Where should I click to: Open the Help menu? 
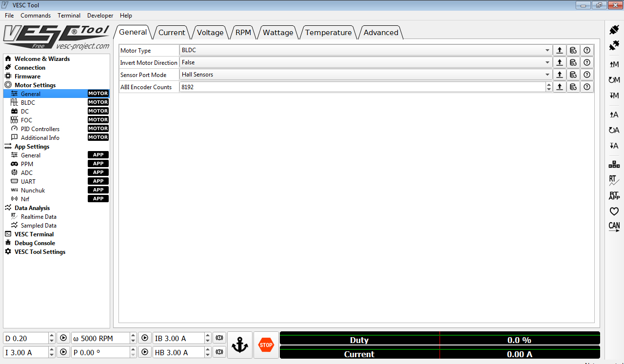point(126,16)
